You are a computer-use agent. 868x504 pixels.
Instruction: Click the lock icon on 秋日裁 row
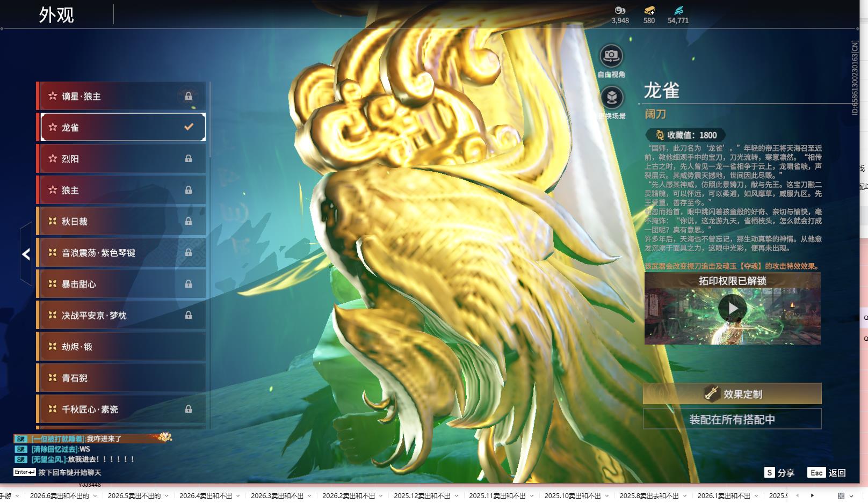pyautogui.click(x=189, y=221)
